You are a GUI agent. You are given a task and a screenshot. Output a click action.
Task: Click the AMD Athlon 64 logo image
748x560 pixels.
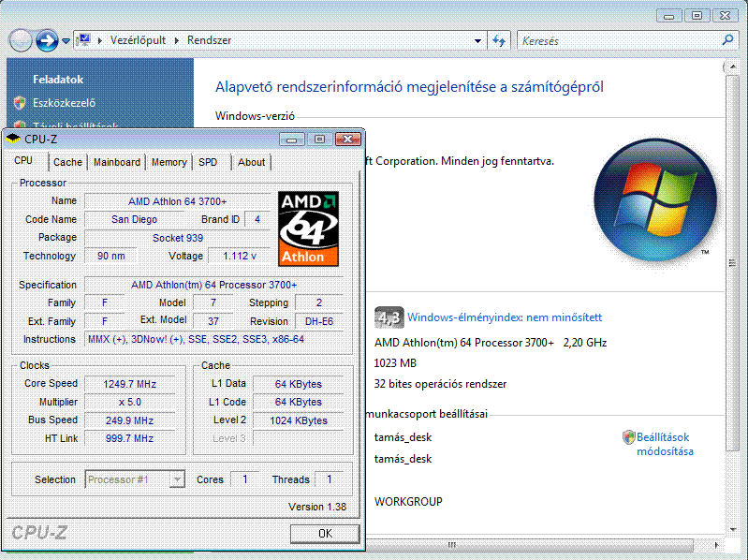(308, 228)
